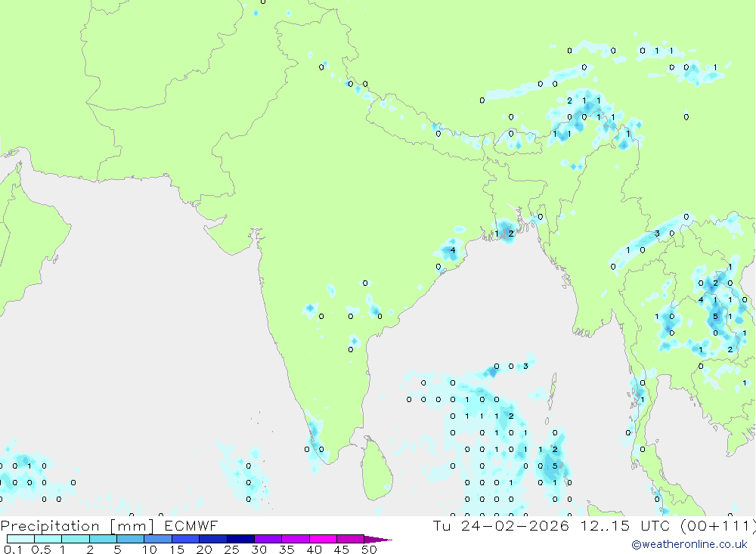Viewport: 756px width, 554px height.
Task: Click the '0.1' legend scale label
Action: coord(13,549)
